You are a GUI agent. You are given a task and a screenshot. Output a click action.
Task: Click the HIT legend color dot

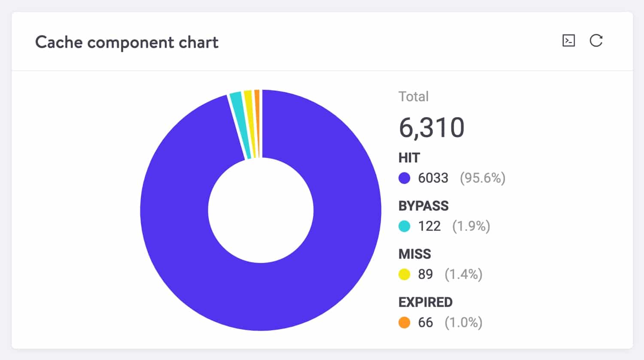[x=404, y=178]
